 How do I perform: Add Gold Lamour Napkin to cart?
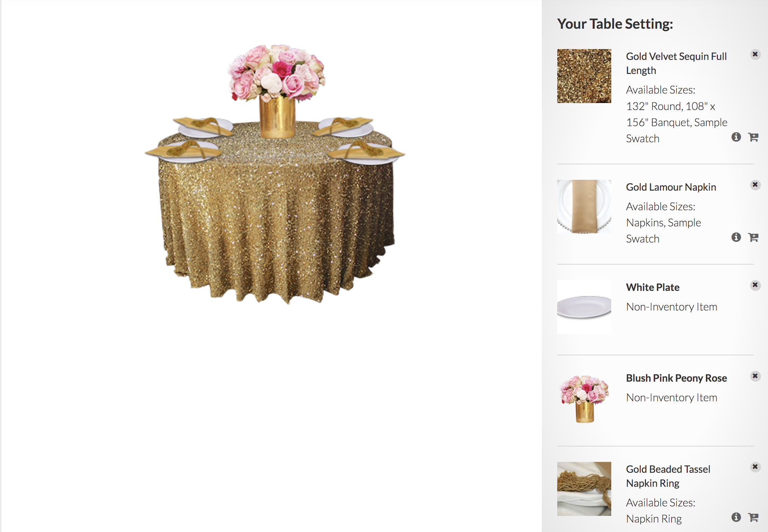coord(753,237)
